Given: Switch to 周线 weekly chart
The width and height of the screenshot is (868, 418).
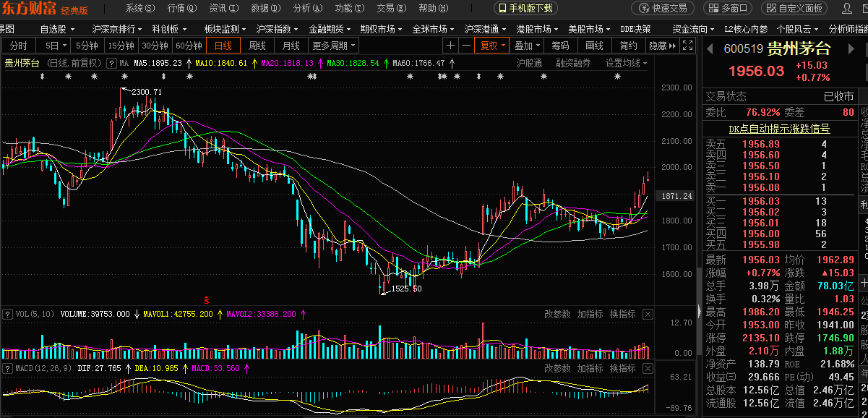Looking at the screenshot, I should (257, 45).
